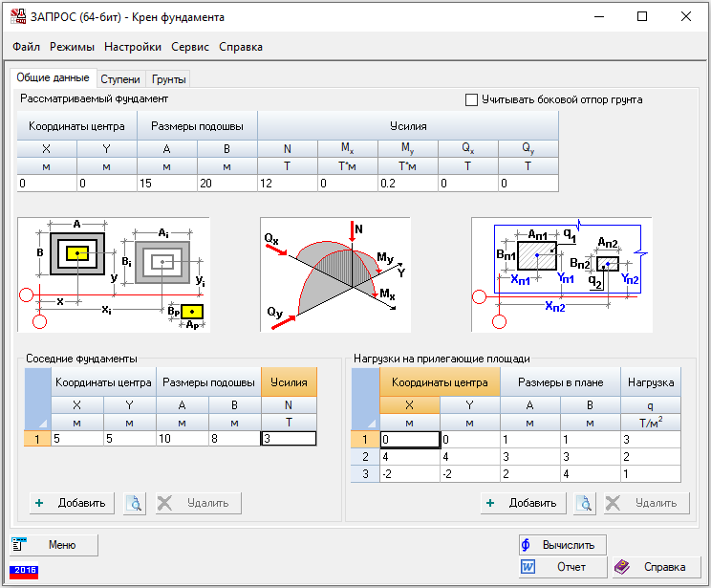Select row 3 in adjacent loads table
Image resolution: width=711 pixels, height=588 pixels.
[x=365, y=474]
